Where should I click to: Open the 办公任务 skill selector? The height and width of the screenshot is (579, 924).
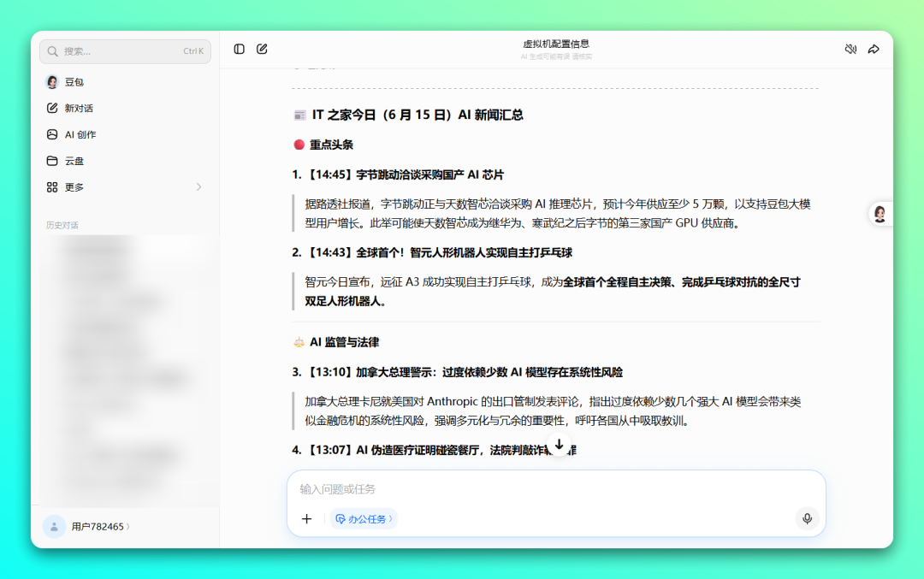(x=363, y=519)
